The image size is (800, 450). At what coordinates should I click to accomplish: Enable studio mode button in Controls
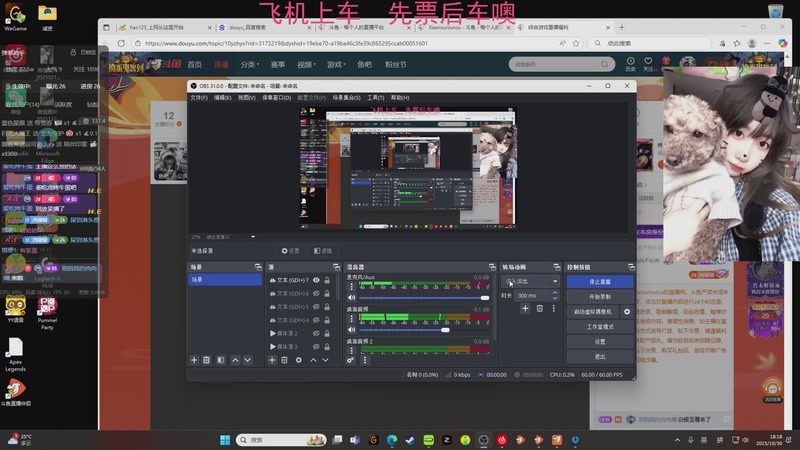click(x=600, y=327)
